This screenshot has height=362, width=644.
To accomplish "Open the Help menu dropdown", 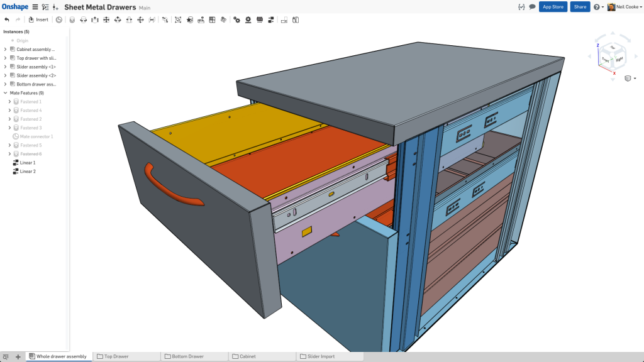I will click(x=599, y=7).
